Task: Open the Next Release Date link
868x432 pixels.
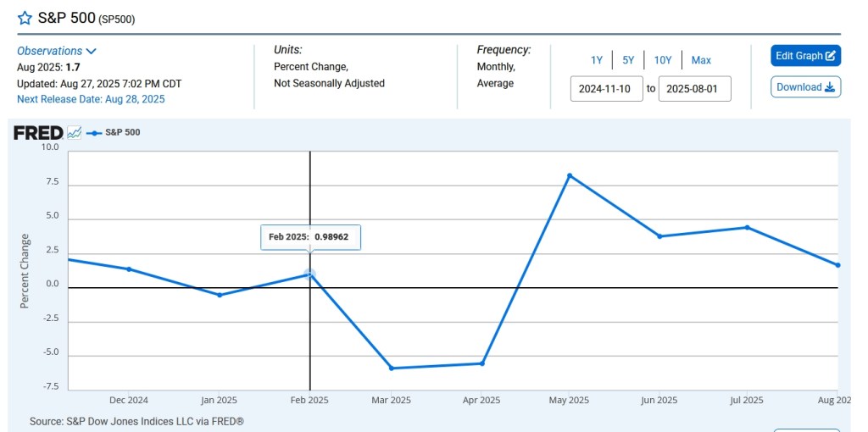Action: point(91,99)
